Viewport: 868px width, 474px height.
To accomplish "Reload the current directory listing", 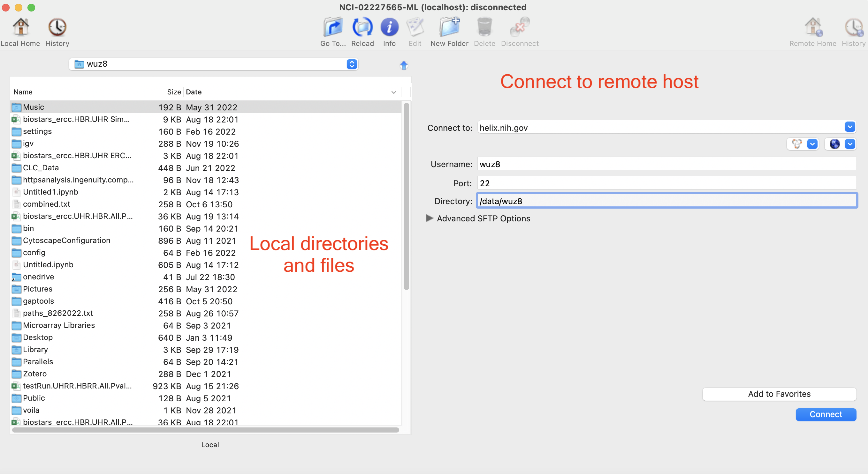I will [x=362, y=27].
